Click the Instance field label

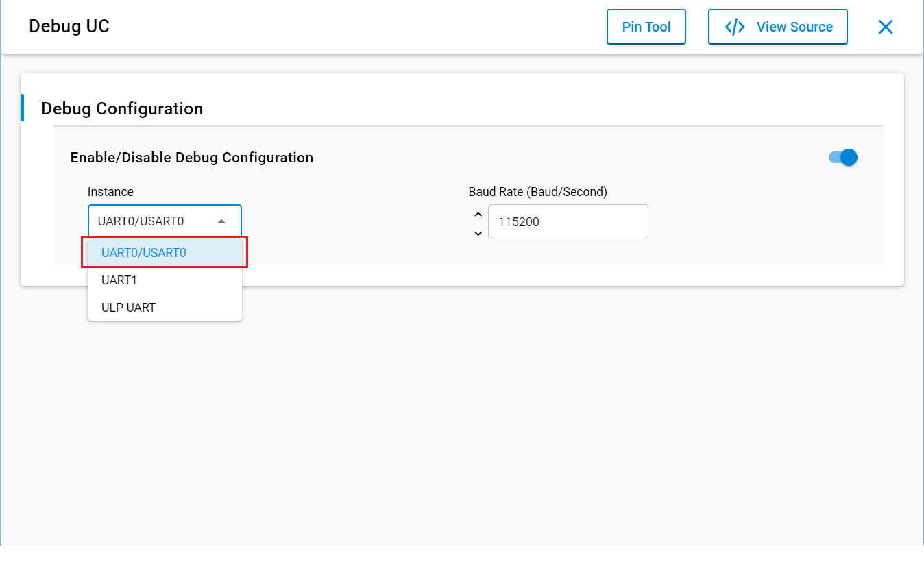110,192
